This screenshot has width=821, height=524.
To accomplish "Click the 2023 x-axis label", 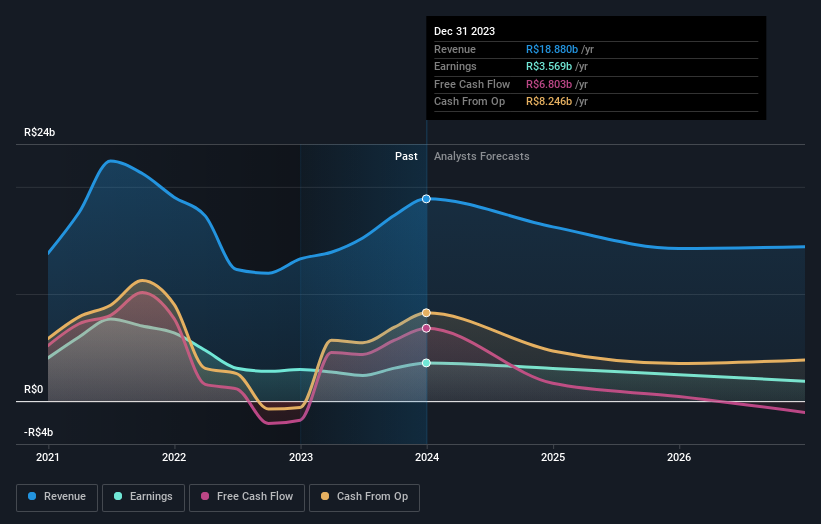I will pyautogui.click(x=301, y=458).
